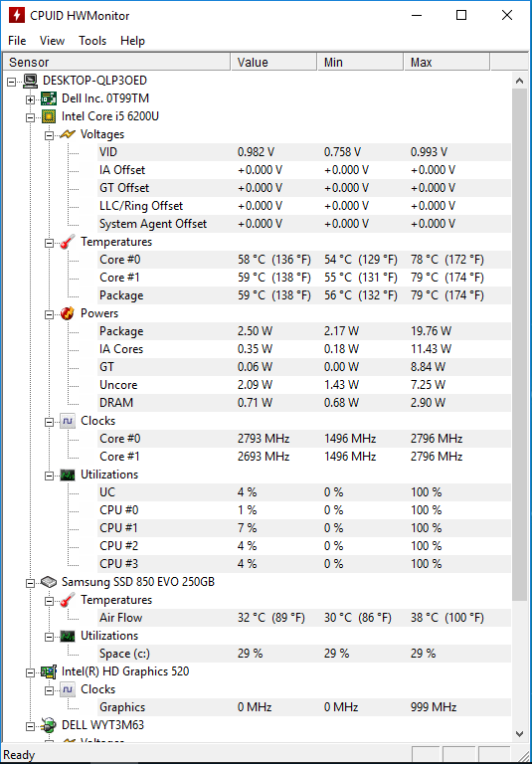Click the Intel HD Graphics 520 card icon
Image resolution: width=532 pixels, height=764 pixels.
coord(48,671)
